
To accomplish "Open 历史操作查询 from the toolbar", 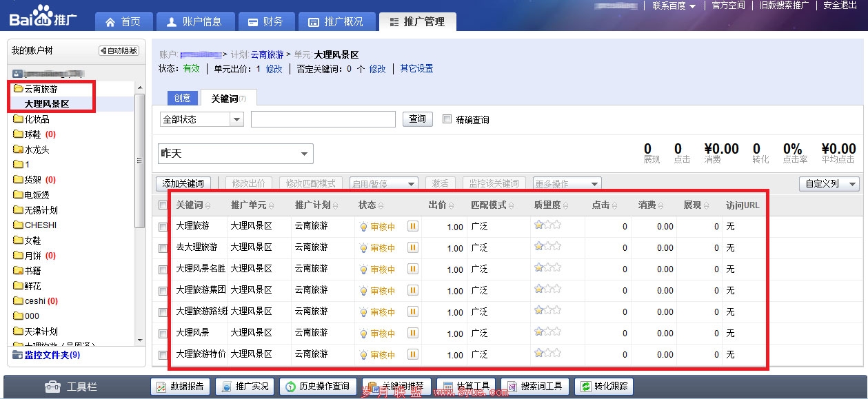I will (318, 387).
